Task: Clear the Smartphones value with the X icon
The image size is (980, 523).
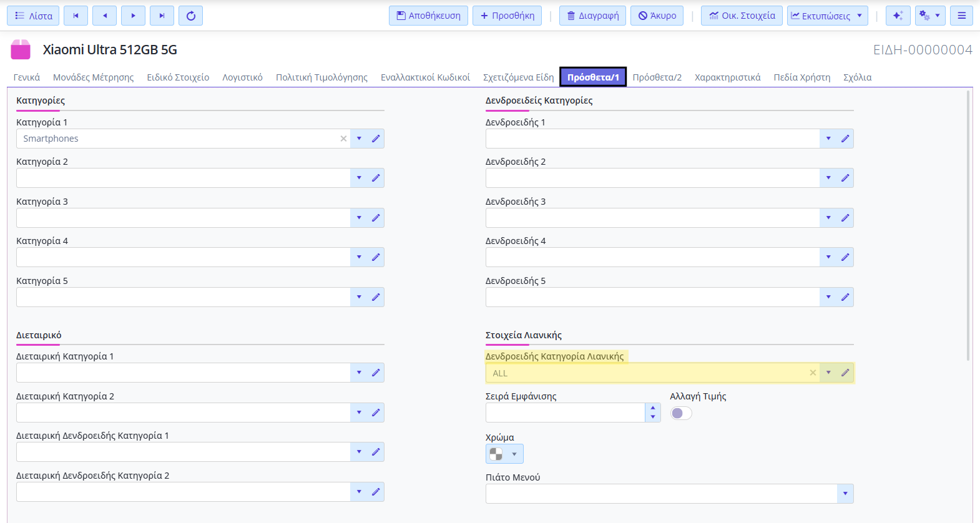Action: click(x=343, y=139)
